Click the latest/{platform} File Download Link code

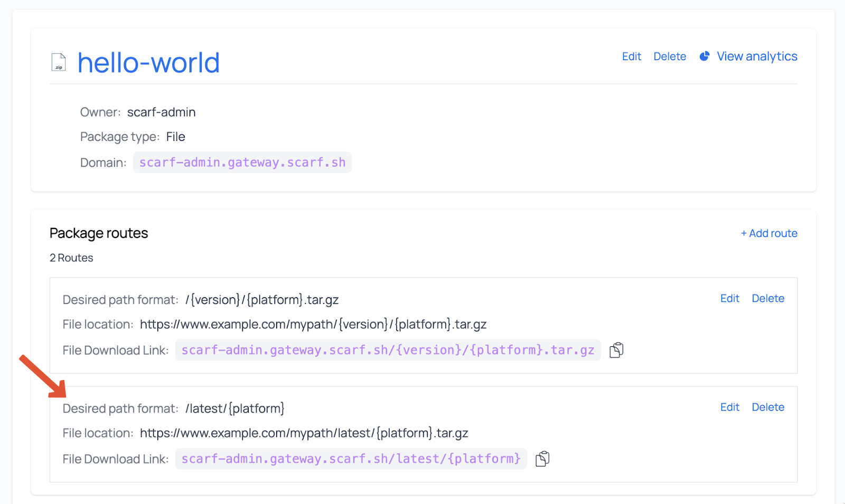click(351, 459)
